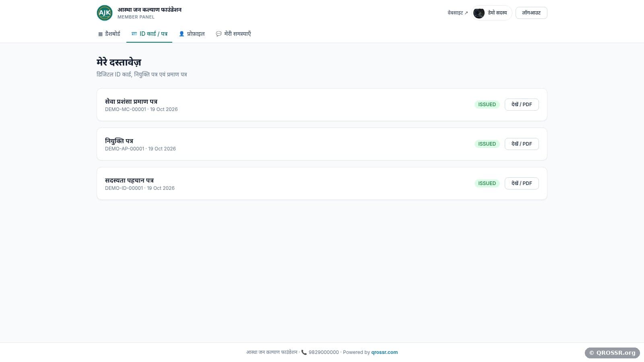Click the phone icon in footer
The image size is (644, 362).
click(x=304, y=352)
